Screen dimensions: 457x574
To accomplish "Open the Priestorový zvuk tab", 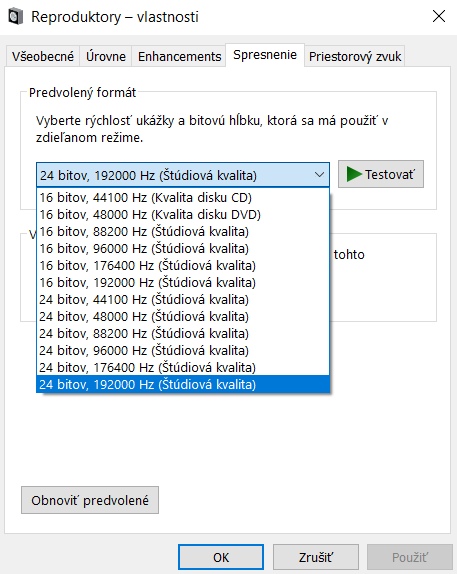I will (354, 56).
